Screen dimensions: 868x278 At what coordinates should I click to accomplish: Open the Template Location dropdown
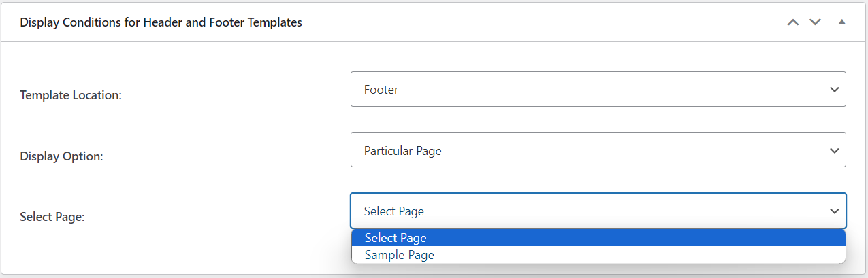click(x=598, y=89)
